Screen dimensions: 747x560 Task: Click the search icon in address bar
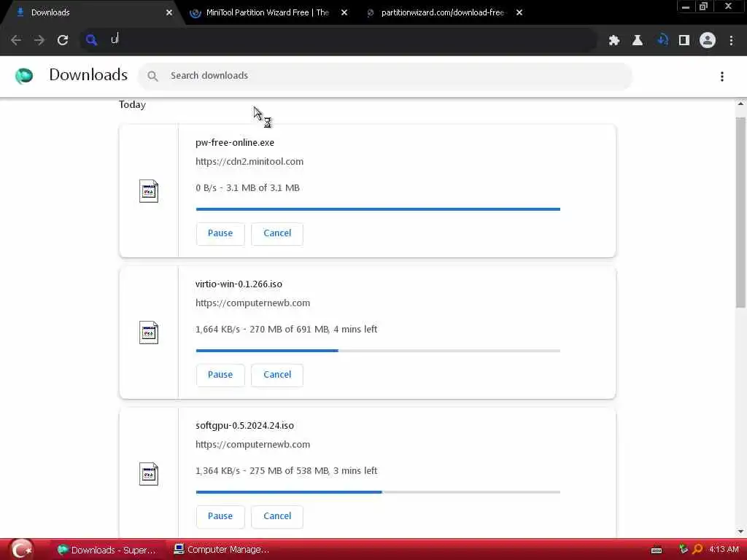coord(91,40)
